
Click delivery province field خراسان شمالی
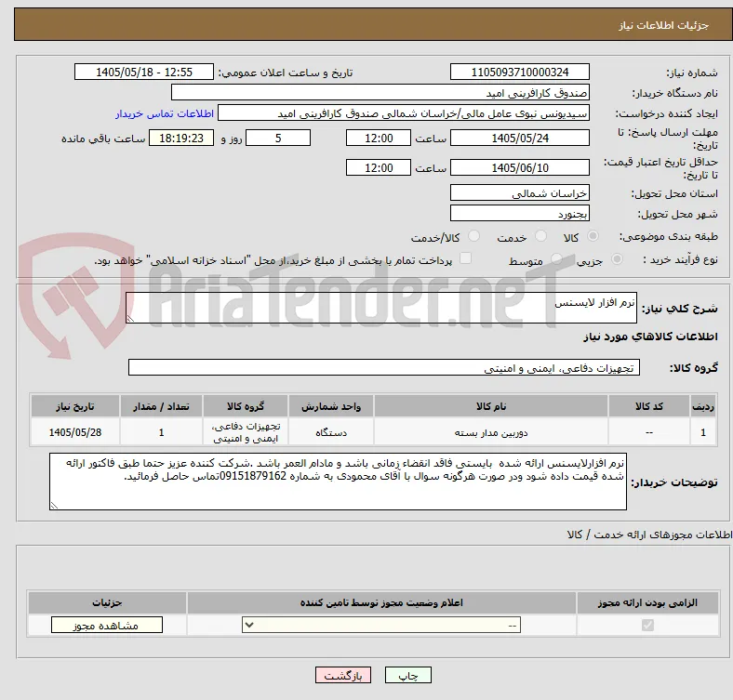[519, 192]
